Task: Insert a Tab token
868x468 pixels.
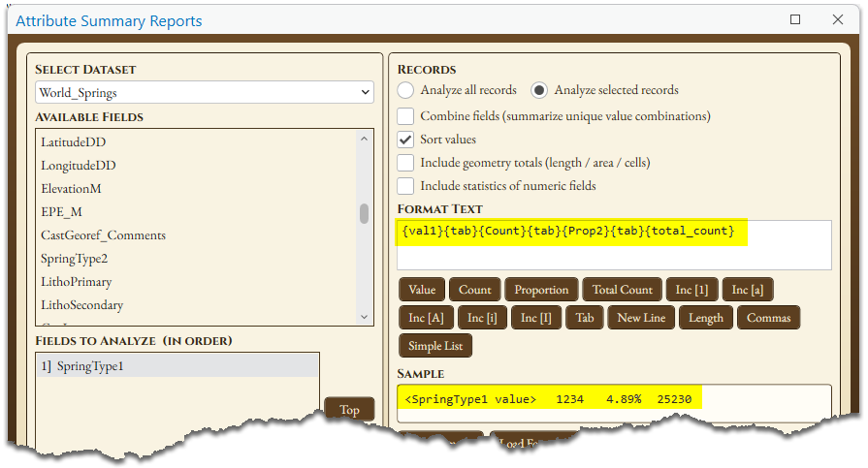Action: pos(585,318)
